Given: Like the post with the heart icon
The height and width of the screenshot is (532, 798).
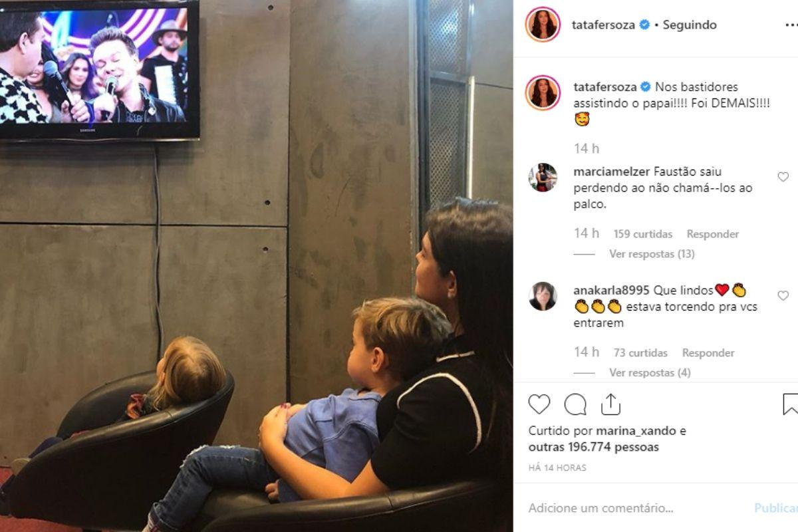Looking at the screenshot, I should (x=539, y=404).
